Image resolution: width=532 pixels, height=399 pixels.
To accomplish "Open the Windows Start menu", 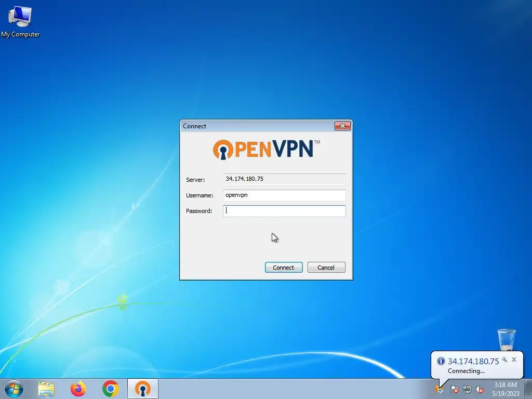I will [x=14, y=389].
